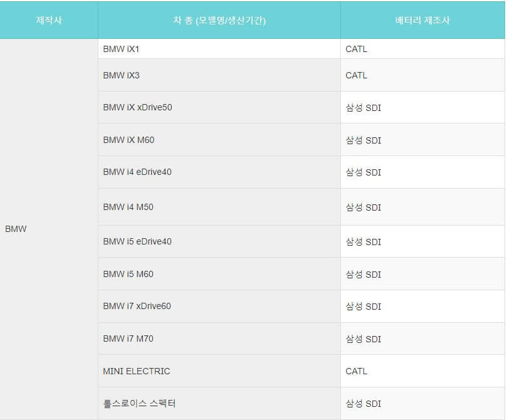Select the BMW iX3 model cell
507x420 pixels.
[219, 75]
